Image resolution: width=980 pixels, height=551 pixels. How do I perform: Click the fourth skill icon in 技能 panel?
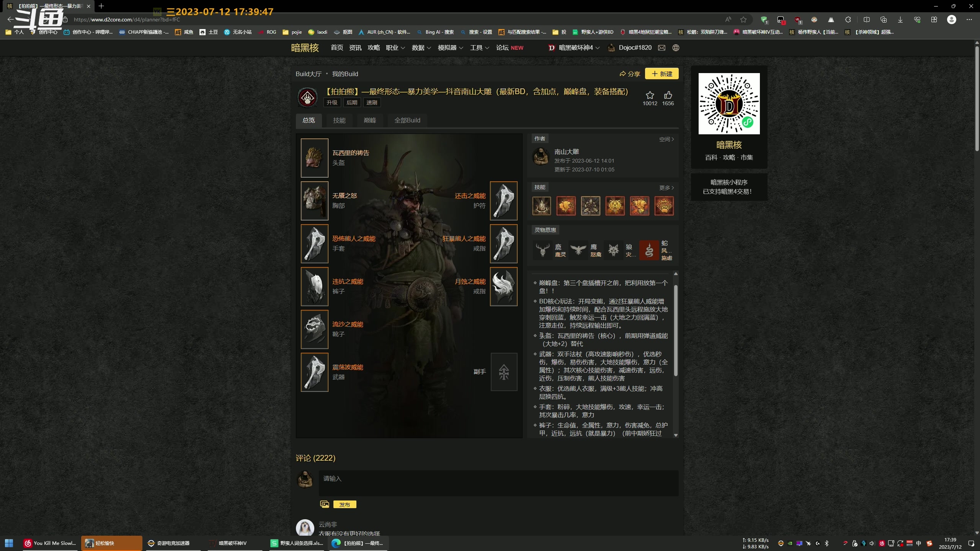click(615, 206)
